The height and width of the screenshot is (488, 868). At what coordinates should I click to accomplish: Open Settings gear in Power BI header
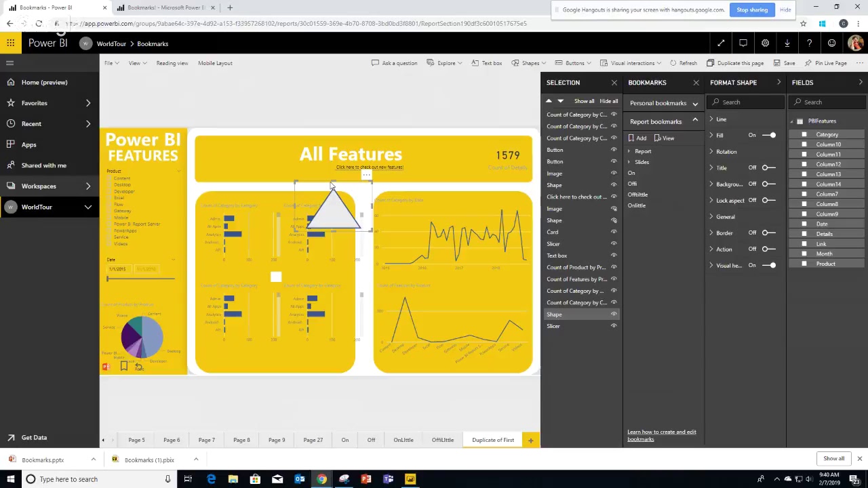click(765, 43)
